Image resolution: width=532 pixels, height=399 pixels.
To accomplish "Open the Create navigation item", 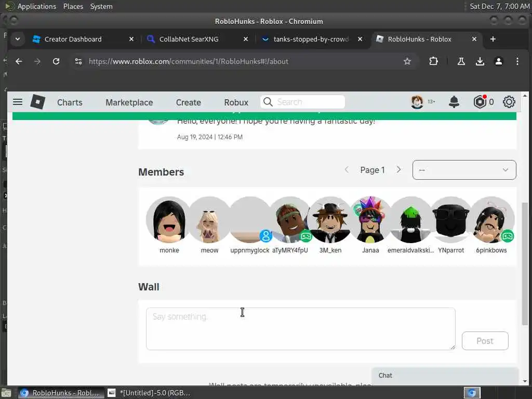I will tap(188, 102).
